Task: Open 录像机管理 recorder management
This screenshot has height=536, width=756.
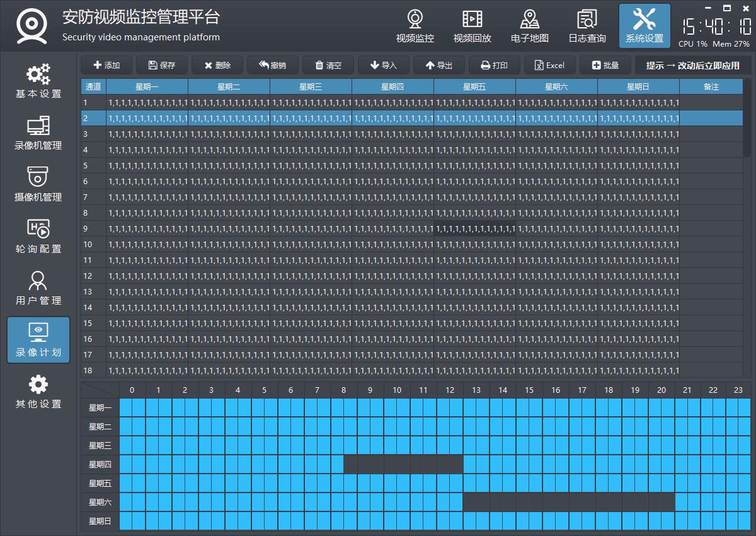Action: [x=38, y=133]
